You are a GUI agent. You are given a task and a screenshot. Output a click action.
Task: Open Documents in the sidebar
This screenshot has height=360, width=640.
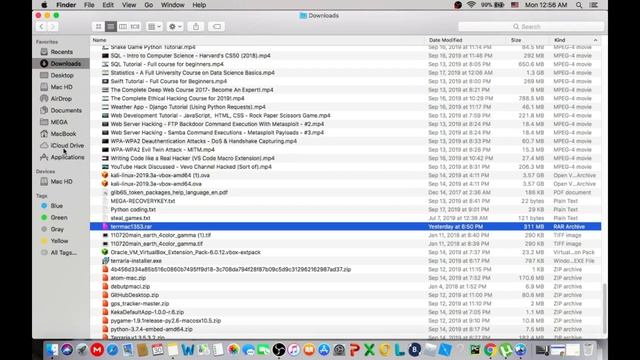pyautogui.click(x=65, y=110)
